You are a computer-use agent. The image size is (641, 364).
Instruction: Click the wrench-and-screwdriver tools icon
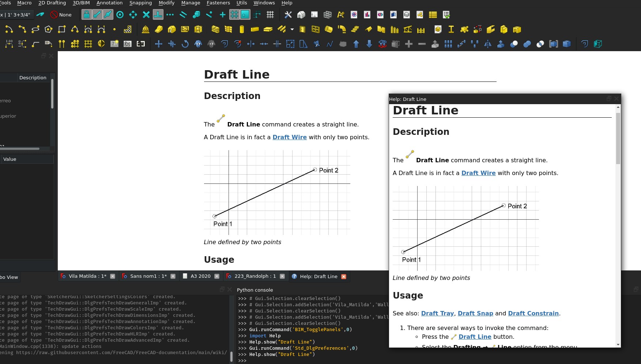(288, 15)
